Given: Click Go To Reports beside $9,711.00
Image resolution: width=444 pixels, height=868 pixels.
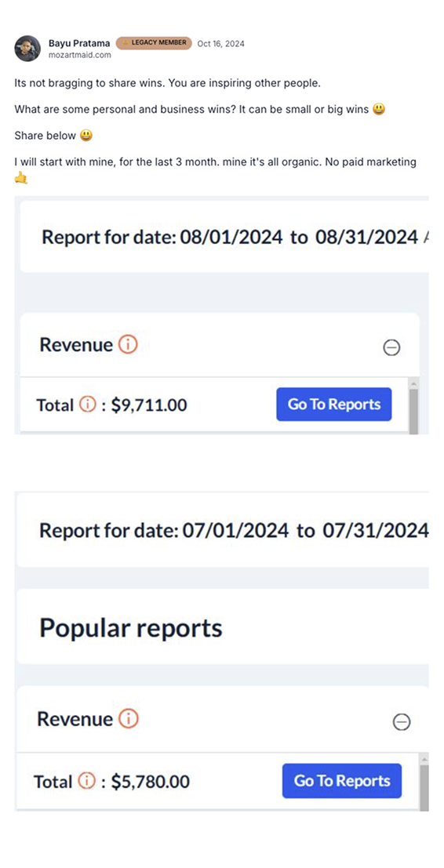Looking at the screenshot, I should point(334,404).
